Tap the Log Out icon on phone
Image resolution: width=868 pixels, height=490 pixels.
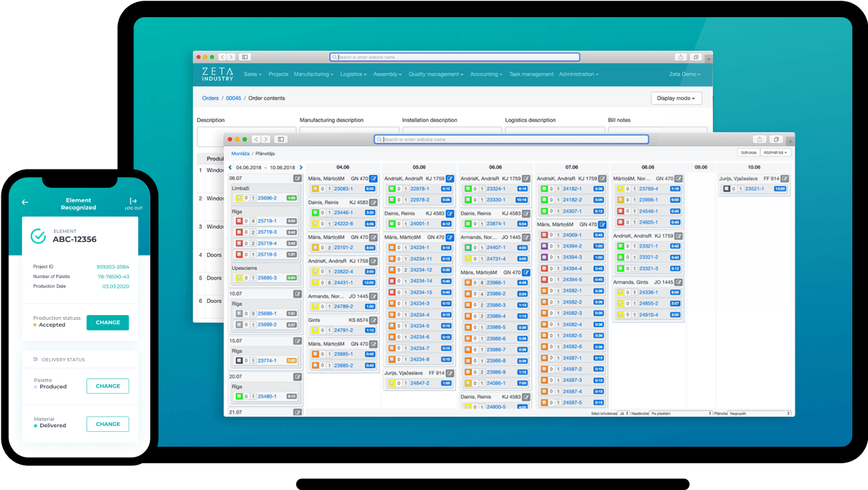tap(133, 202)
